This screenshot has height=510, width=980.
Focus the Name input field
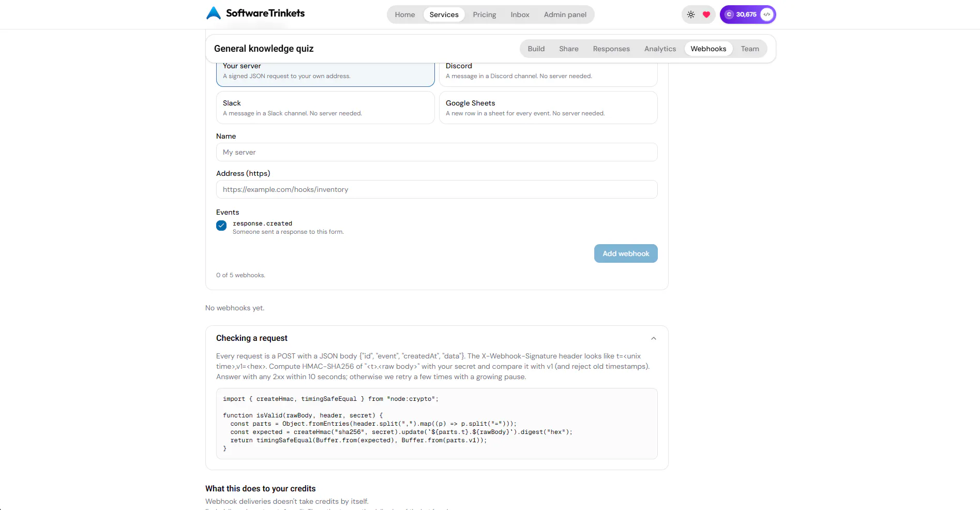[x=437, y=152]
